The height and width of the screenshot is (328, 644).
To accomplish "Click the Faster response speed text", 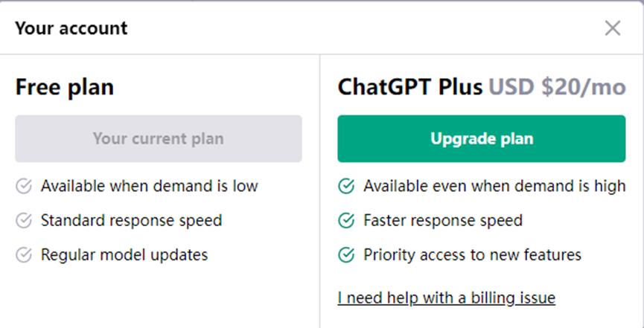I will click(443, 220).
